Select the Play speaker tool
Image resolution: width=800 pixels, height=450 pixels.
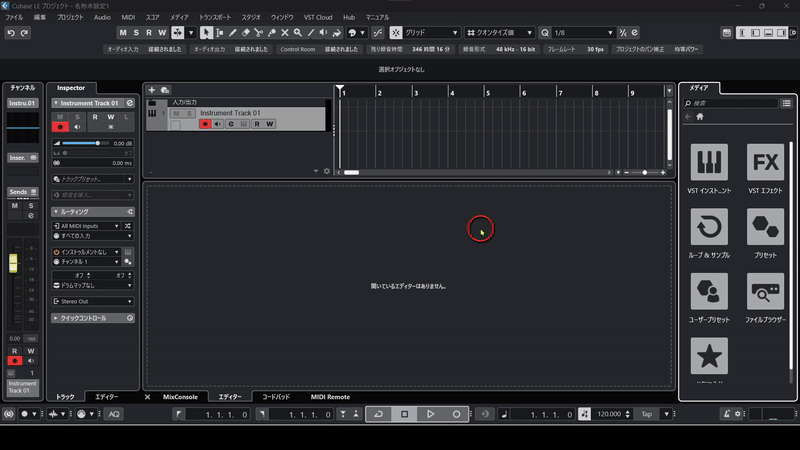[x=323, y=33]
